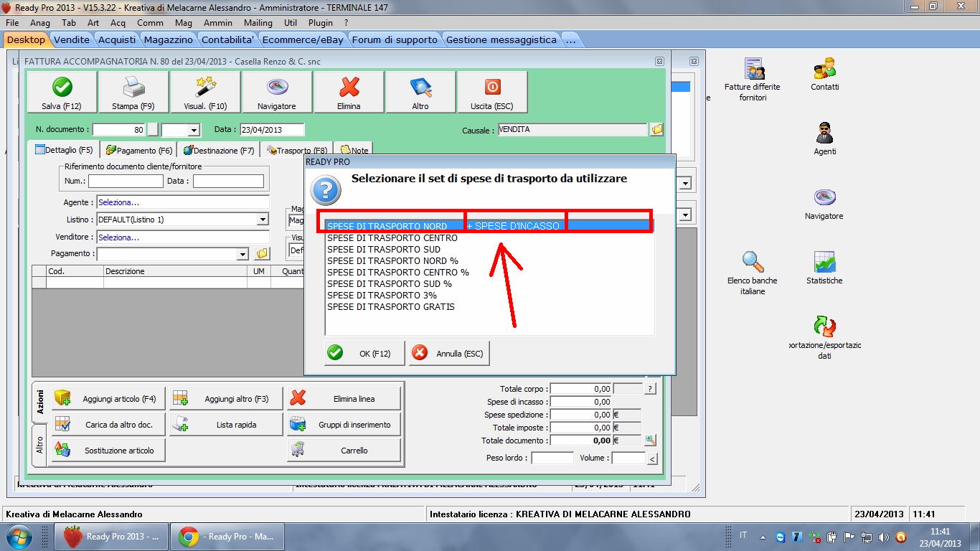The height and width of the screenshot is (551, 980).
Task: Switch to the Pagamento (F6) tab
Action: [x=139, y=150]
